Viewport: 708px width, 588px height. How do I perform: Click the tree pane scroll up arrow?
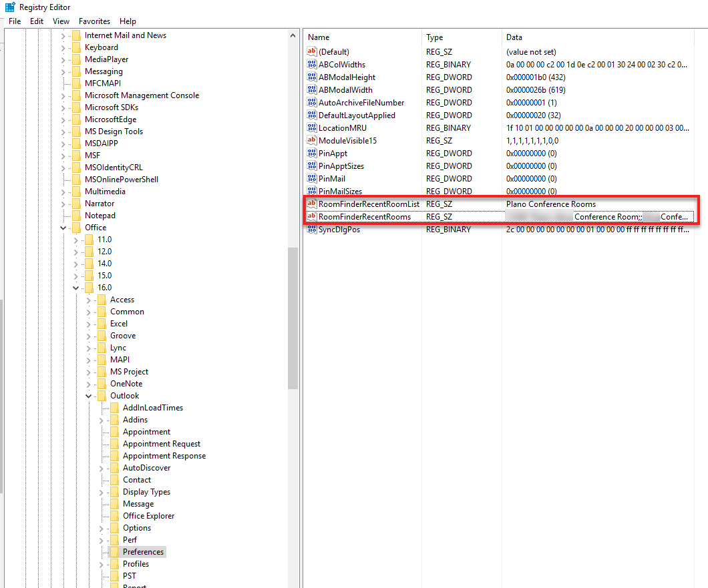293,35
